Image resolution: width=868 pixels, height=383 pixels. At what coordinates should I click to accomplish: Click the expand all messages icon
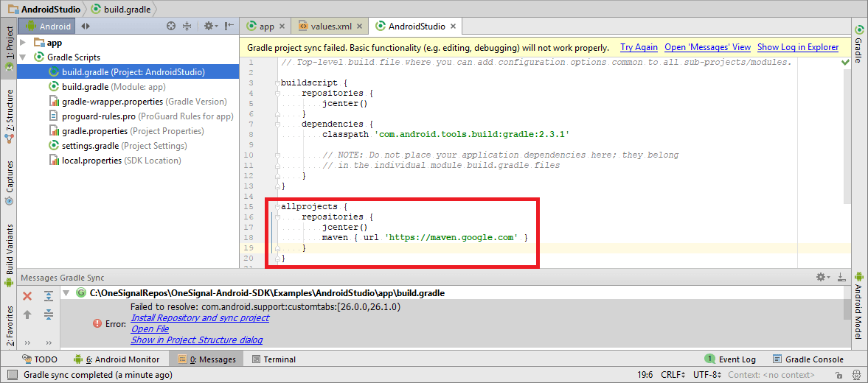(x=48, y=296)
